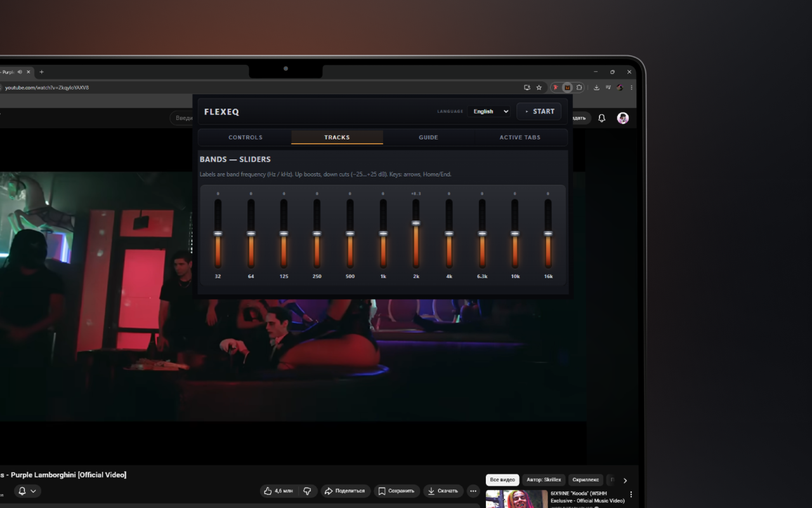Screen dimensions: 812x508
Task: Click the Скачать download button
Action: tap(443, 491)
